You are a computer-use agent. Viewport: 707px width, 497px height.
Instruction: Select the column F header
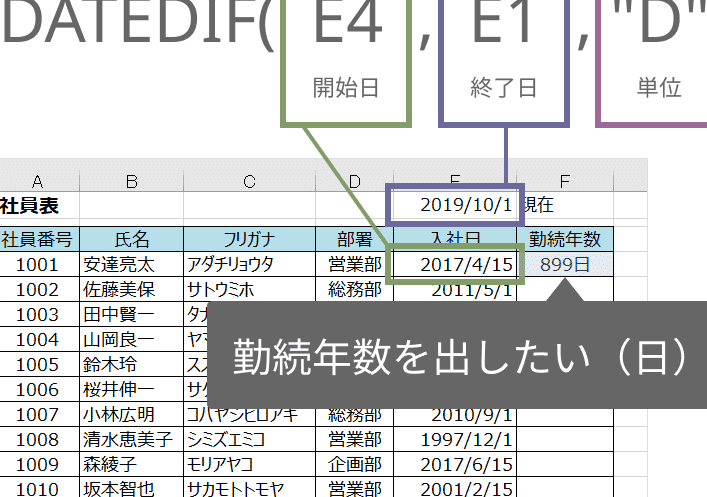(566, 181)
